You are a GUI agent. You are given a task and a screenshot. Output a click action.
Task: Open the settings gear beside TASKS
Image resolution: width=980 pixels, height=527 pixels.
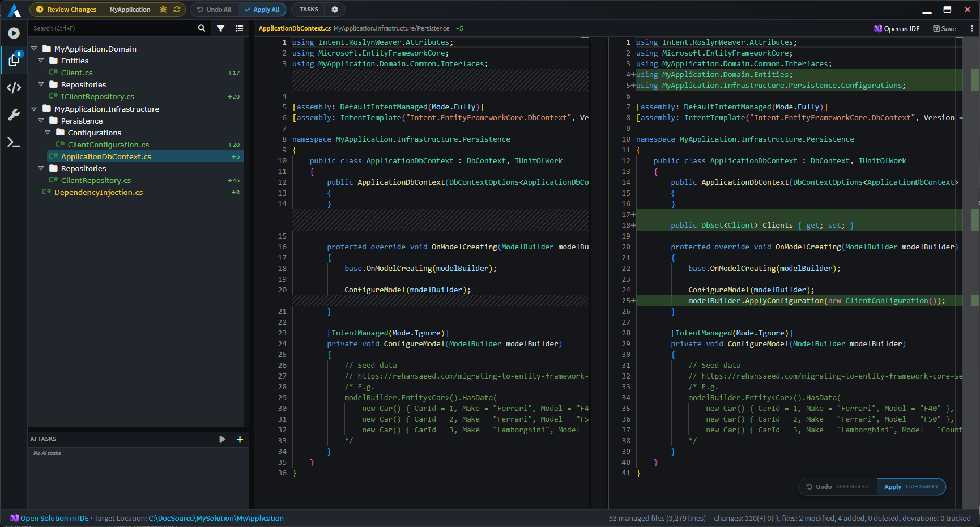coord(335,10)
